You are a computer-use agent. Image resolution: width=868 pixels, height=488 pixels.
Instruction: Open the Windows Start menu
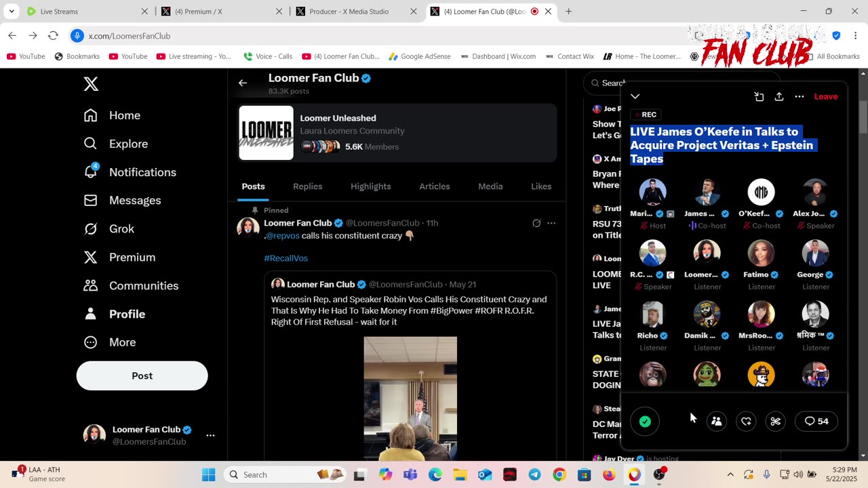point(208,474)
